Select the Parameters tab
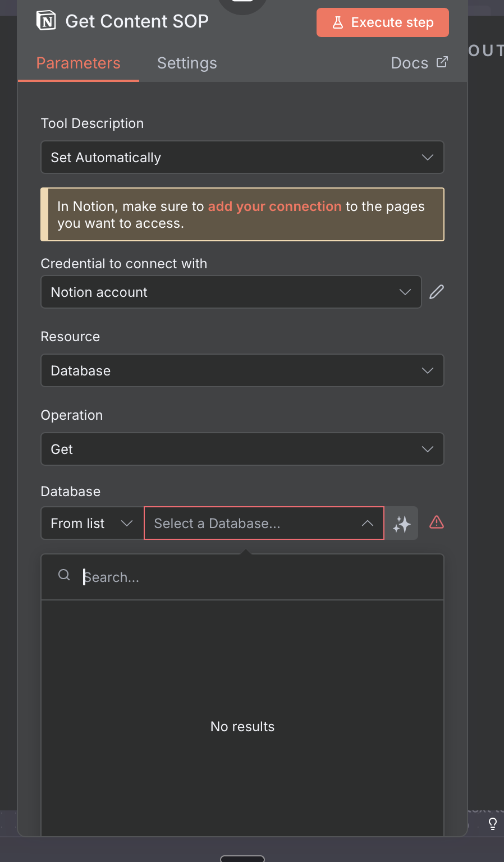Viewport: 504px width, 862px height. coord(79,63)
